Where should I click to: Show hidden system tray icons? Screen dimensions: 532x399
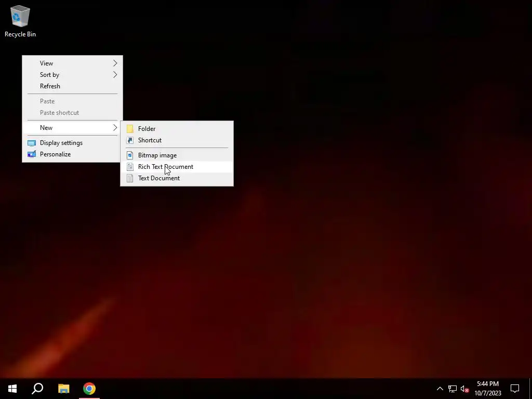(440, 389)
